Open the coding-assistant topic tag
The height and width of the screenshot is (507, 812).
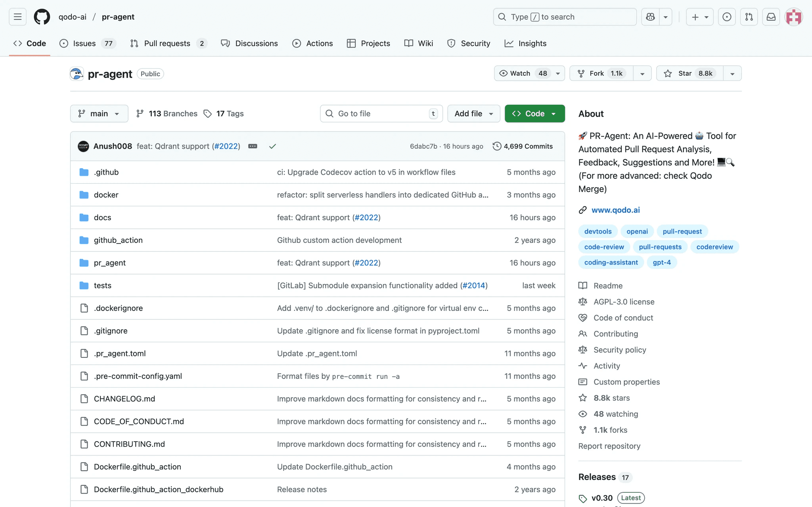pos(611,262)
